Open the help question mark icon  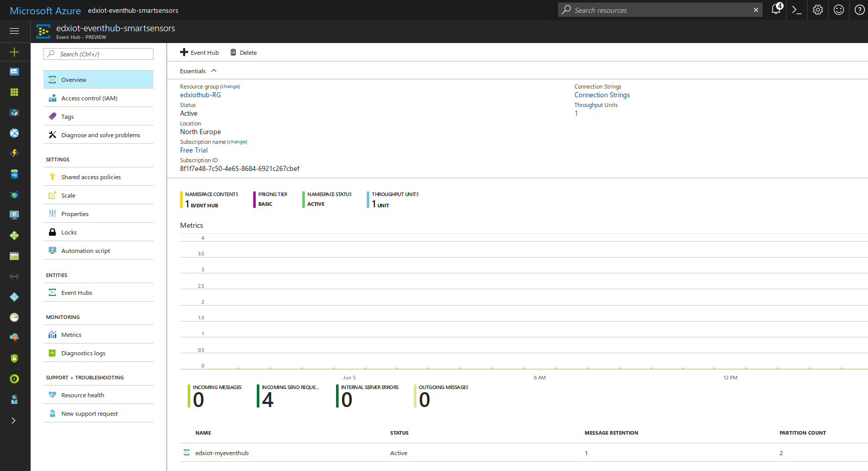point(860,10)
